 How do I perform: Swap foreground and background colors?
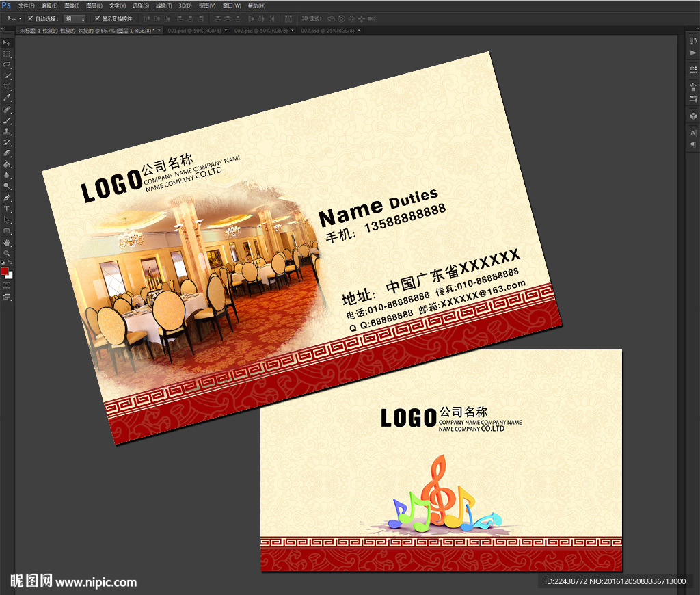(x=10, y=262)
